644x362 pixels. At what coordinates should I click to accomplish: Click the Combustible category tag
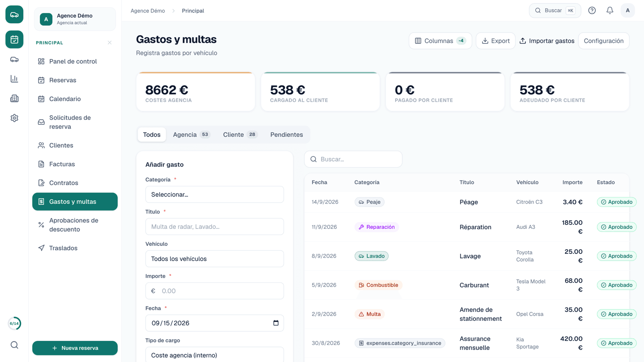[378, 285]
